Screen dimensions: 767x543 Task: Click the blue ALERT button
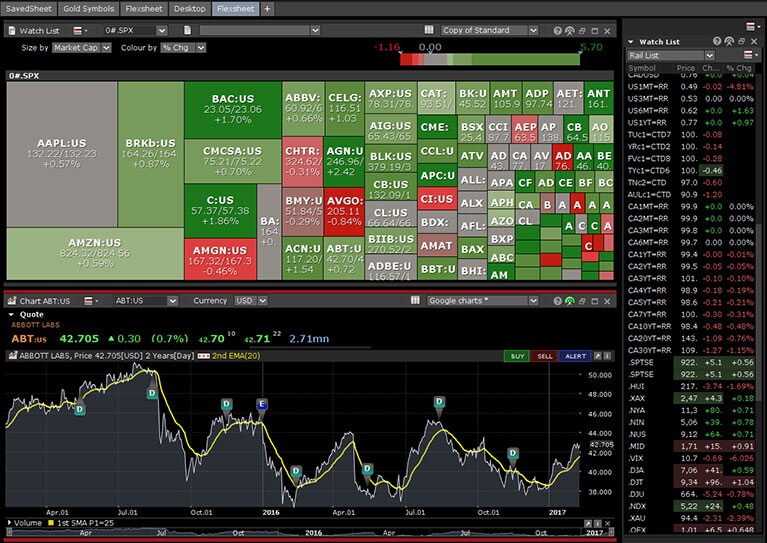575,356
